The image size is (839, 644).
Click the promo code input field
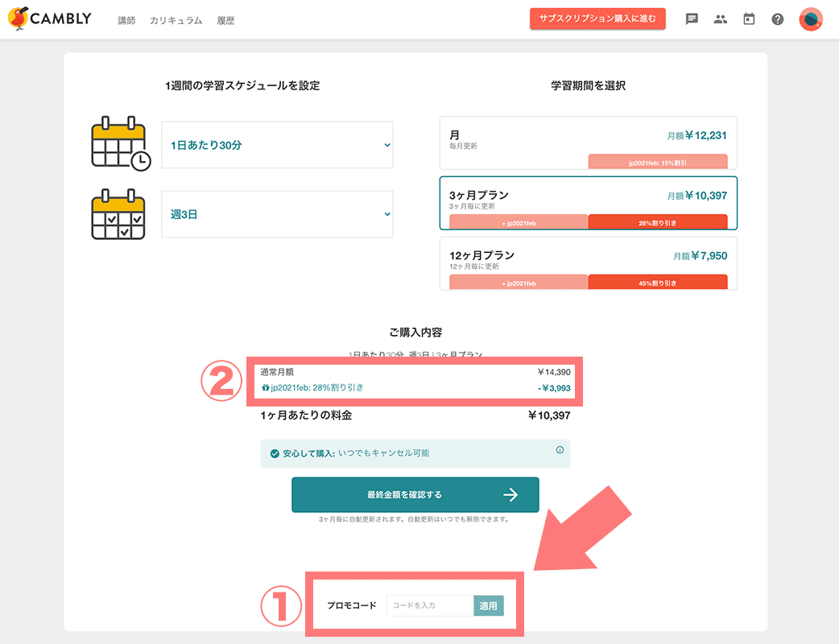(429, 605)
